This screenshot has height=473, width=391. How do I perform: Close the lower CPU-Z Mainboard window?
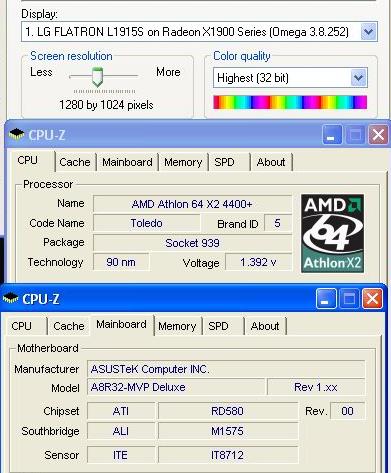click(372, 298)
